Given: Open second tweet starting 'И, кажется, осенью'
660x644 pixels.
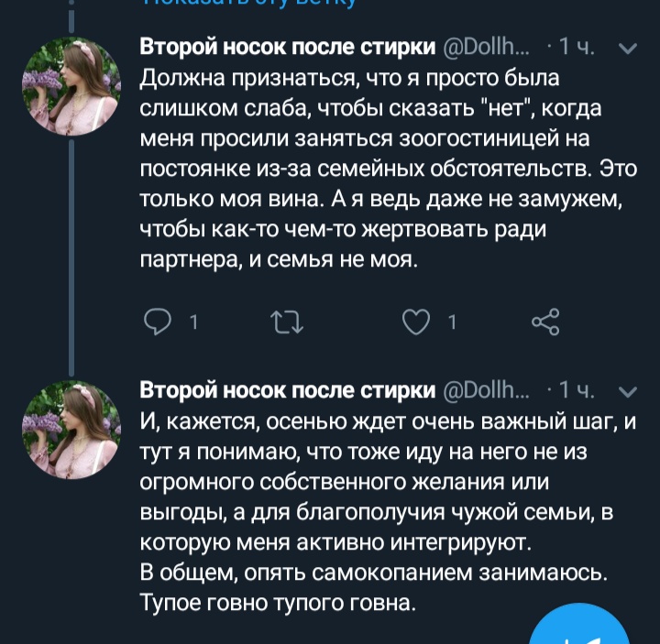Looking at the screenshot, I should coord(367,513).
